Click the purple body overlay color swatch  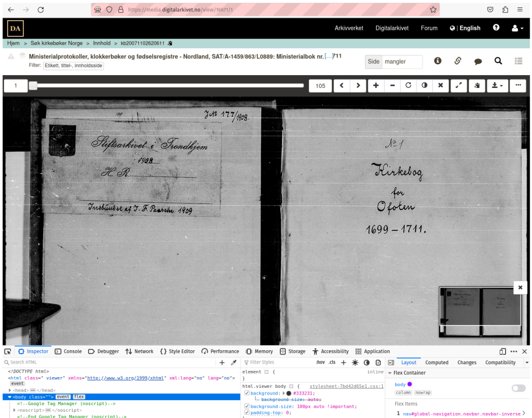pos(410,384)
